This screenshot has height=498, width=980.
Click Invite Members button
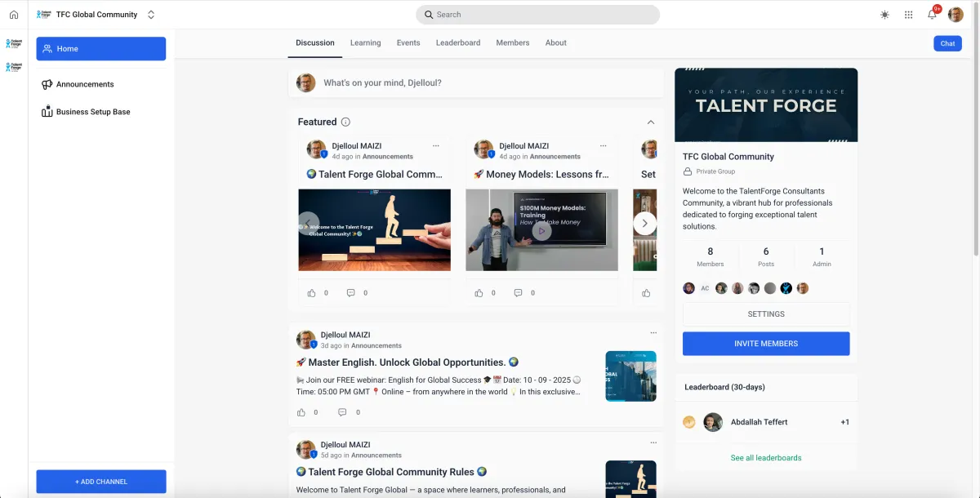(766, 344)
